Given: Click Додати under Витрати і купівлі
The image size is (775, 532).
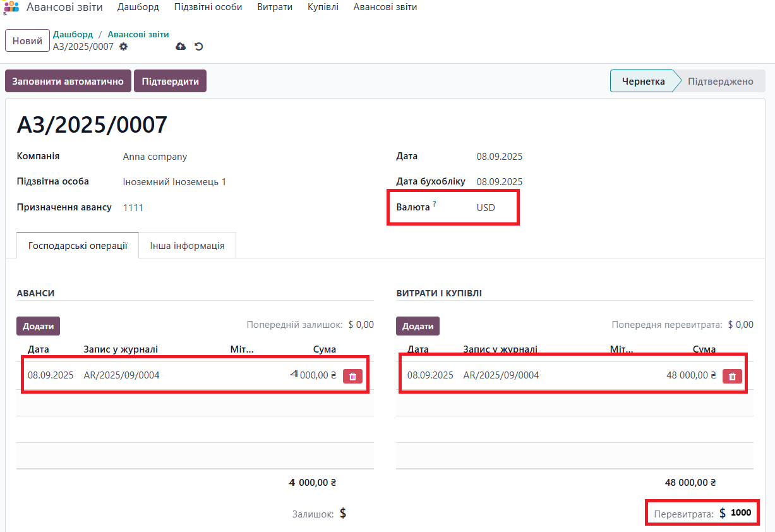Looking at the screenshot, I should (418, 326).
